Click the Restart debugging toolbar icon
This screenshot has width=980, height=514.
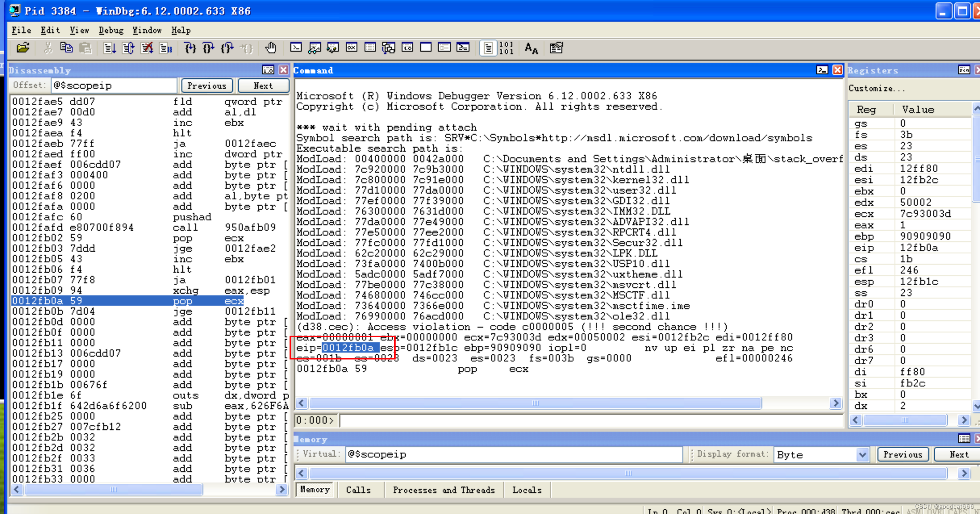pyautogui.click(x=129, y=48)
